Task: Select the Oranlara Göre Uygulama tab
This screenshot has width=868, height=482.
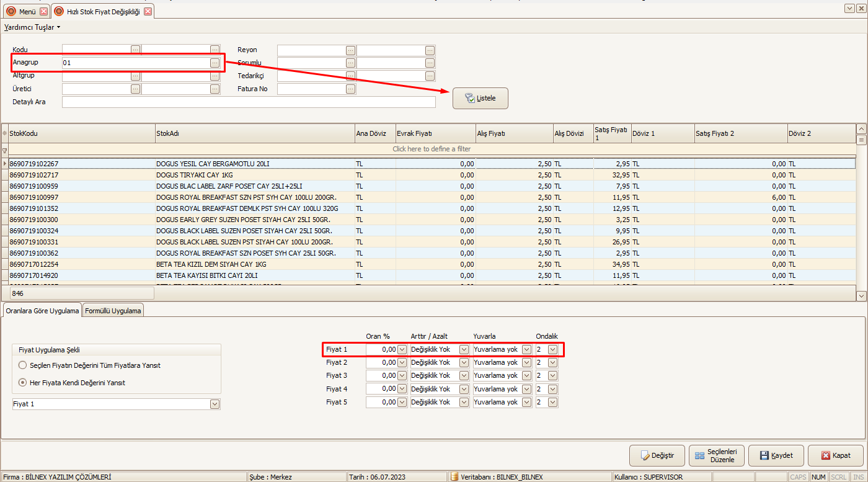Action: click(42, 311)
